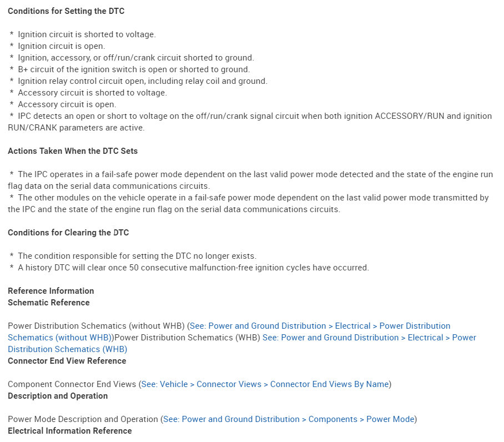Screen dimensions: 504x442
Task: Click the 'Accessory circuit is open' bullet
Action: click(x=67, y=104)
